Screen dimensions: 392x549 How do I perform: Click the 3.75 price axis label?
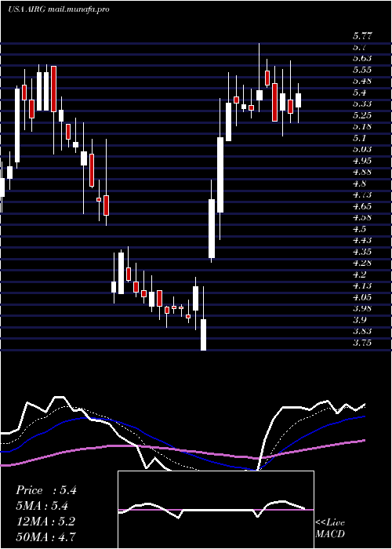[362, 343]
